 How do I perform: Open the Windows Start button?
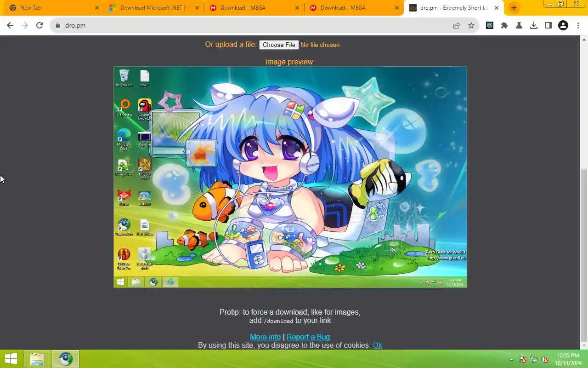tap(11, 359)
